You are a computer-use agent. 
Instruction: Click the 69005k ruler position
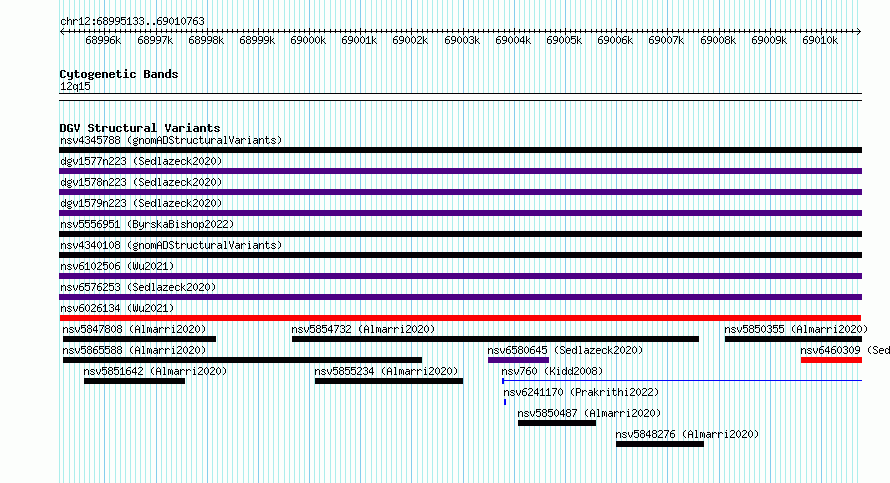pyautogui.click(x=564, y=40)
